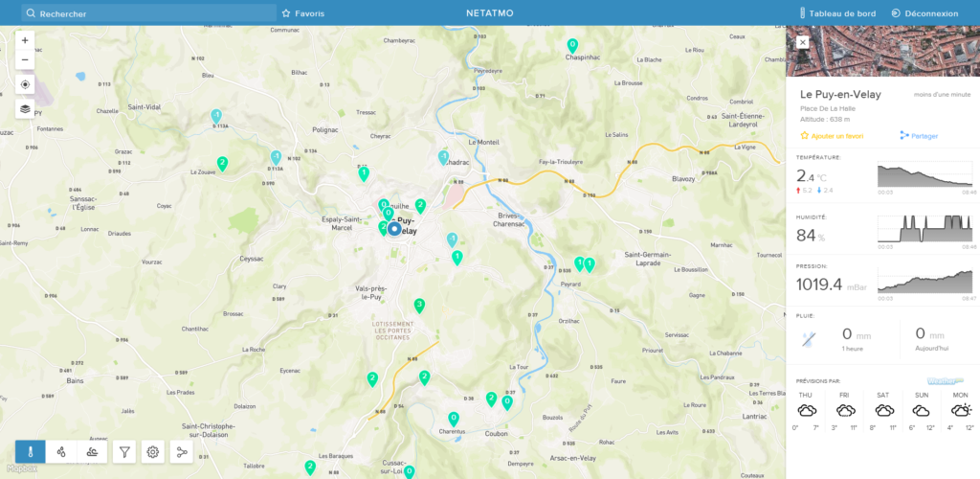Click the Altitude : 638 m text
Screen dimensions: 980x479
(825, 119)
